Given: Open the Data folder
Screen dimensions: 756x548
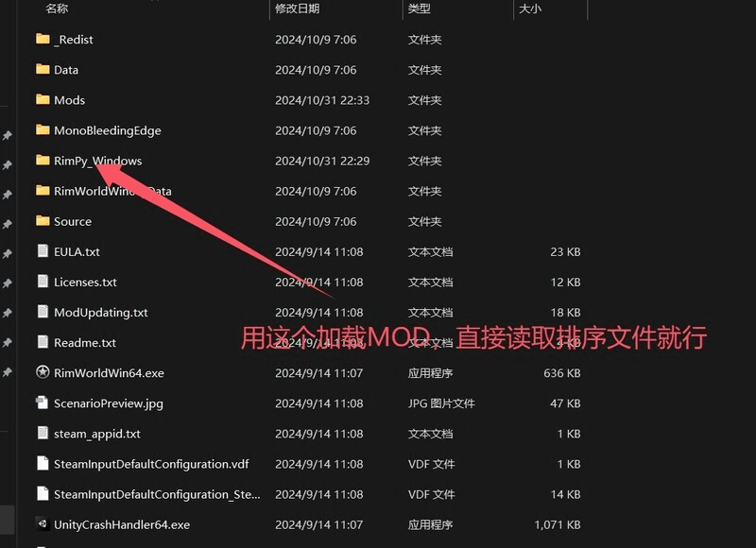Looking at the screenshot, I should pyautogui.click(x=65, y=70).
